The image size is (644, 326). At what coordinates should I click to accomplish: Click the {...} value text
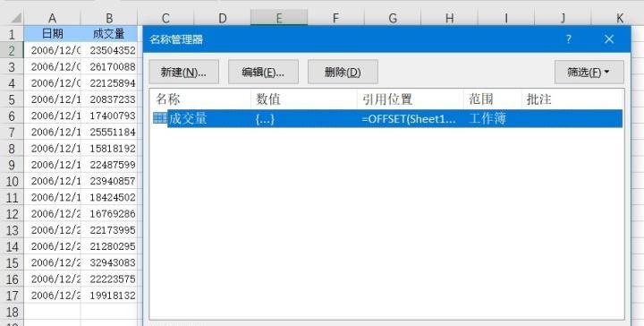click(265, 119)
